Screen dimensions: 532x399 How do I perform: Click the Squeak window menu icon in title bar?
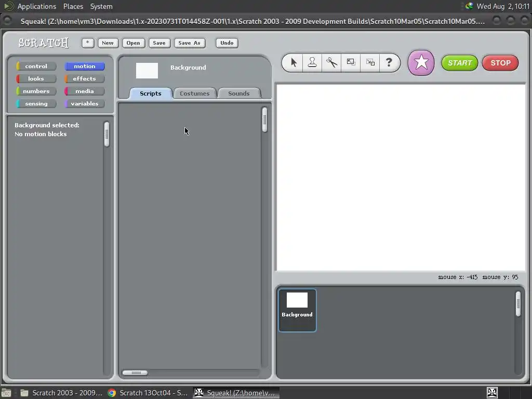7,21
